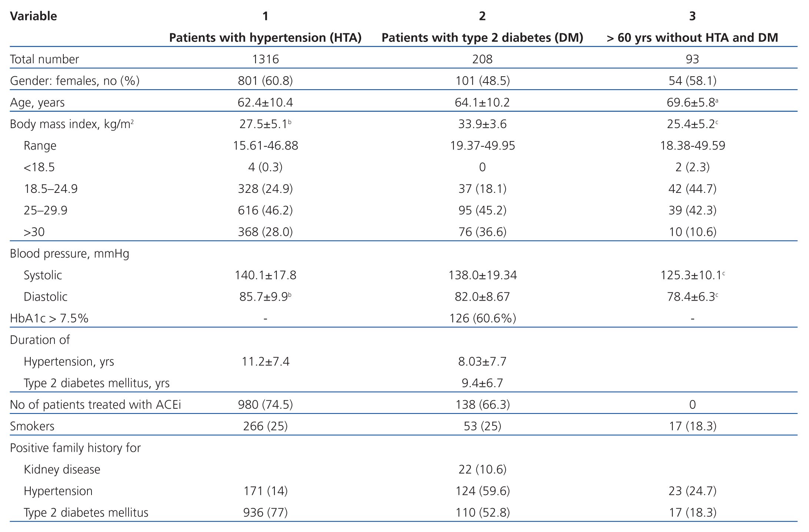The width and height of the screenshot is (809, 532).
Task: Click the 'Blood pressure, mmHg' row label
Action: 69,254
